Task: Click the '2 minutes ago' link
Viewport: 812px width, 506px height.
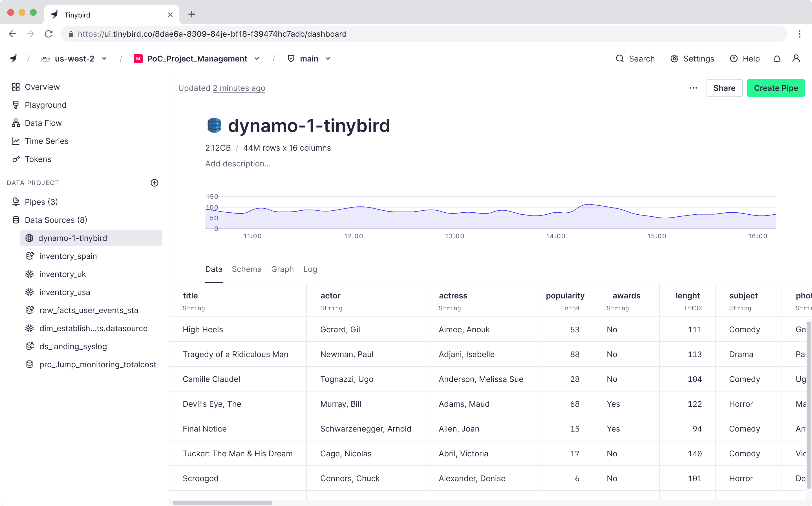Action: 239,88
